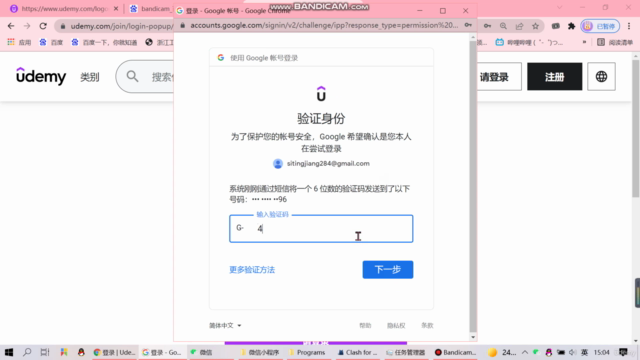Click sitingjiang284@gmail.com account chip

coord(321,164)
